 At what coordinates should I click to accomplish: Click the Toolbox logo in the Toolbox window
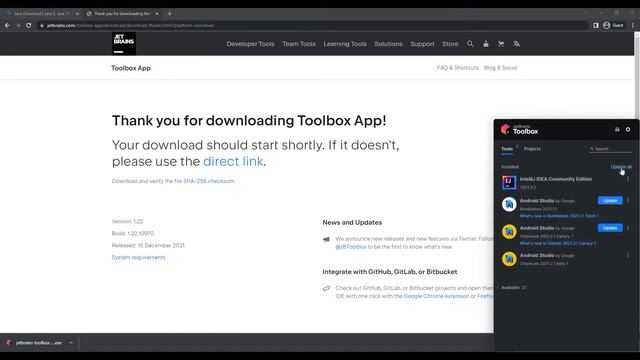(x=519, y=130)
